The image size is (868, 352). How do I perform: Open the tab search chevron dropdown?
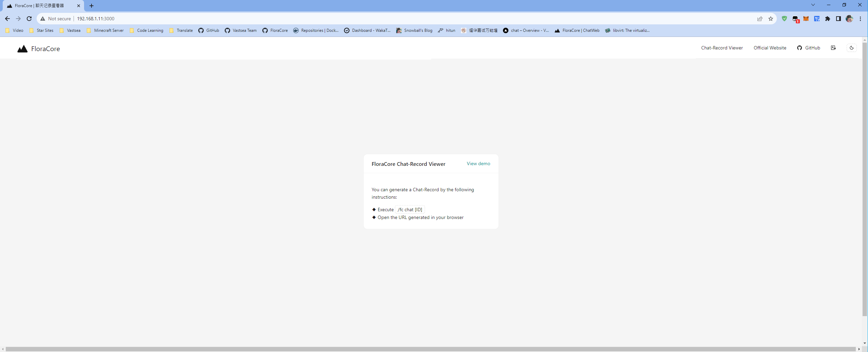(813, 5)
